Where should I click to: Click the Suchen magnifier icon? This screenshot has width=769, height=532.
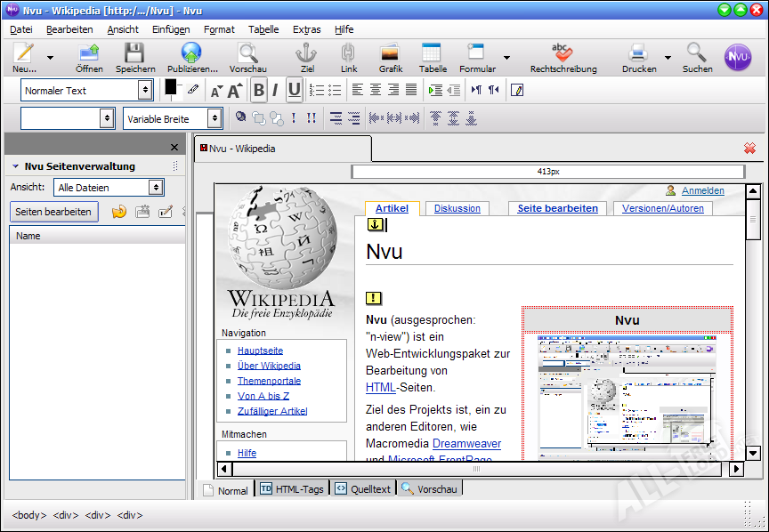(697, 53)
